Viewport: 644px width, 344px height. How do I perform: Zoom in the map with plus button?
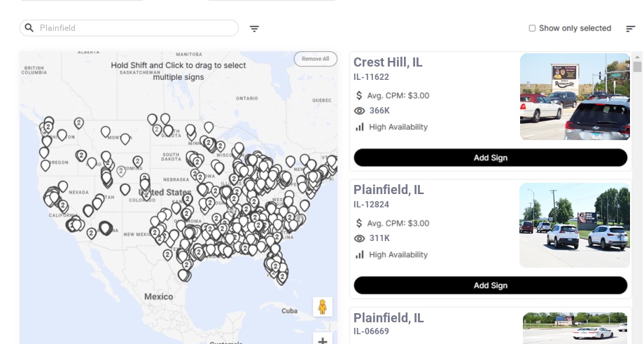pyautogui.click(x=323, y=340)
